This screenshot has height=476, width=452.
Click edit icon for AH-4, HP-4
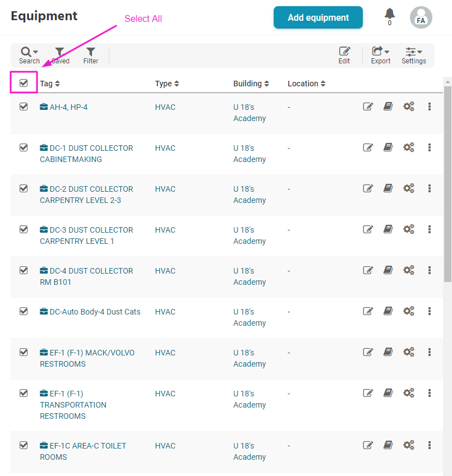pos(368,107)
